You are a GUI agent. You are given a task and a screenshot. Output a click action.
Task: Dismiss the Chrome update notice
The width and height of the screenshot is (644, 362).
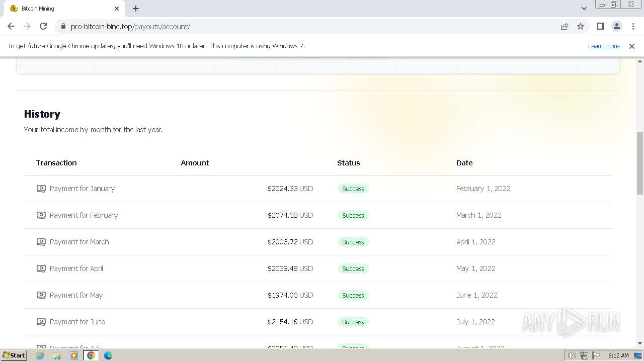pos(632,46)
